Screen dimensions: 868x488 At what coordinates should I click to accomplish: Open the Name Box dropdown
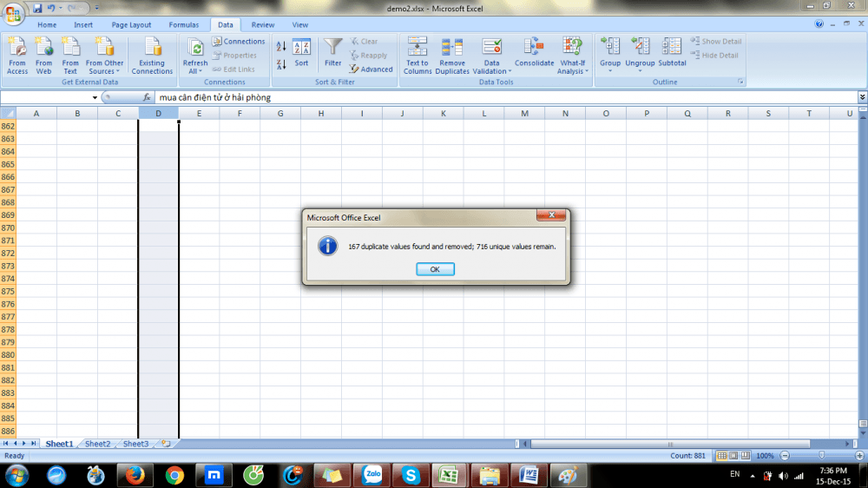95,98
